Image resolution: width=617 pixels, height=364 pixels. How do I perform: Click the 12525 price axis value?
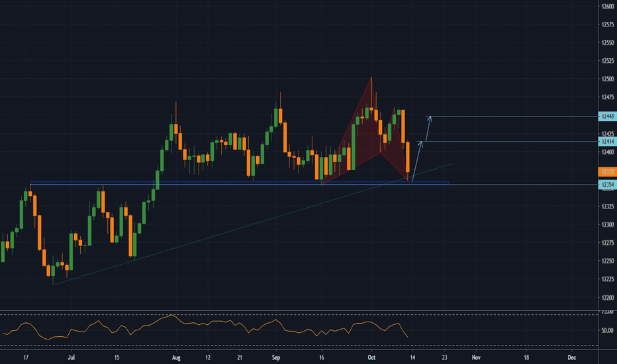pyautogui.click(x=608, y=61)
